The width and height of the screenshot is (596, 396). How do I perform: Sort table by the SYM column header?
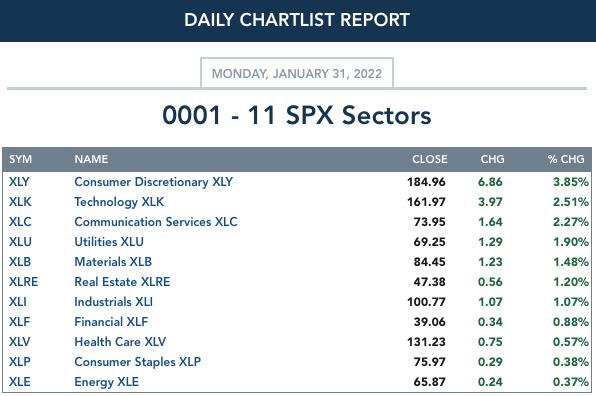click(21, 159)
